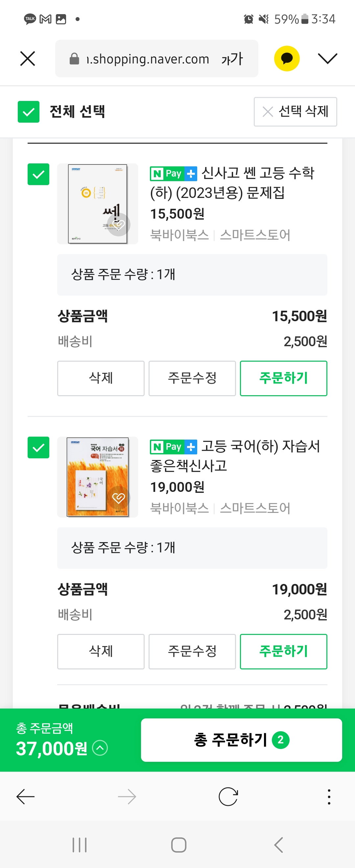This screenshot has height=868, width=355.
Task: Tap wishlist heart on 쎈 수학 thumbnail
Action: pos(119,225)
